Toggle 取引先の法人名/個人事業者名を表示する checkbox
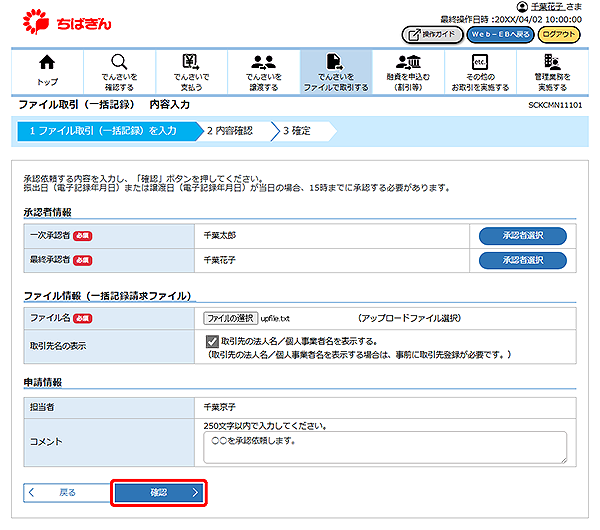This screenshot has width=600, height=530. click(x=212, y=341)
